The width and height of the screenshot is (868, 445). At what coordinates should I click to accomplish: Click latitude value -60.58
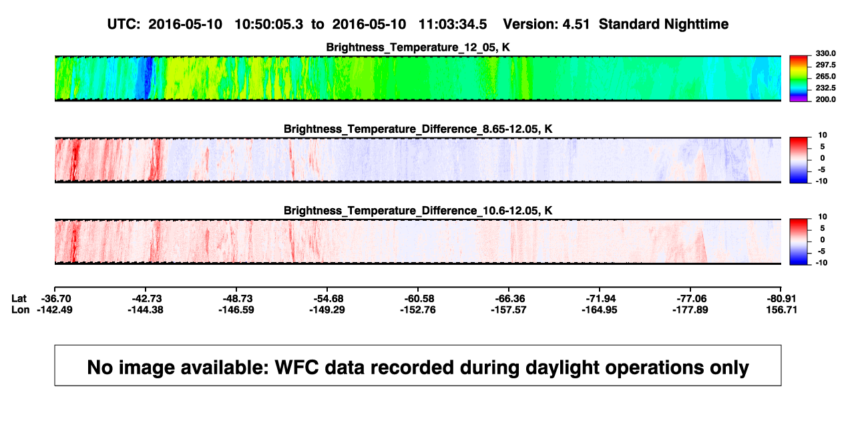(418, 298)
